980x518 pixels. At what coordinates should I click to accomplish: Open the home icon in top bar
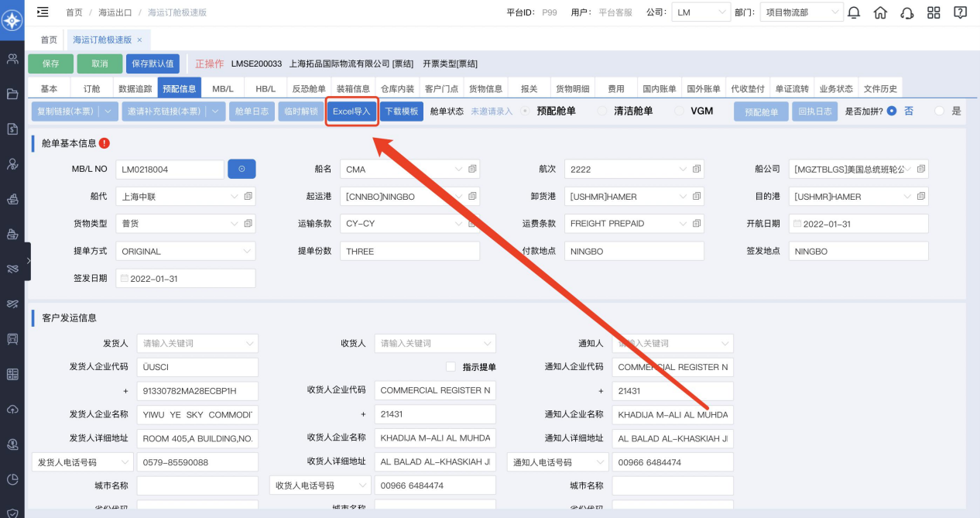[880, 12]
